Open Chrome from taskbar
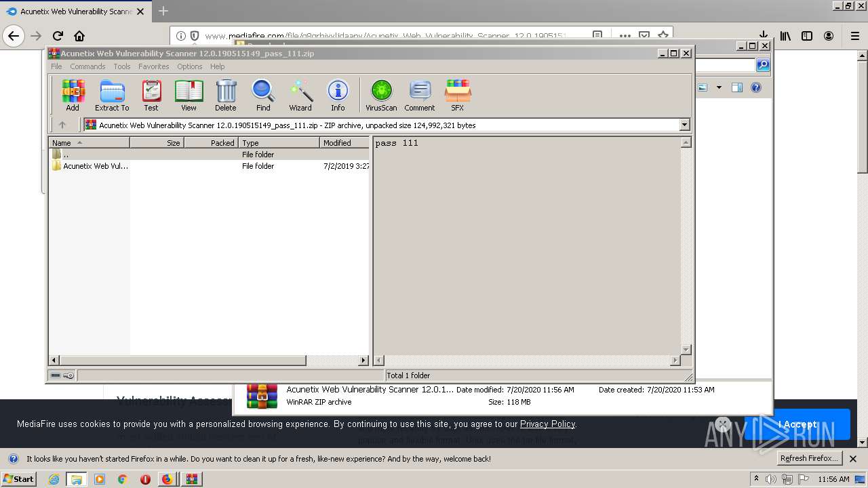This screenshot has height=488, width=868. click(x=122, y=479)
